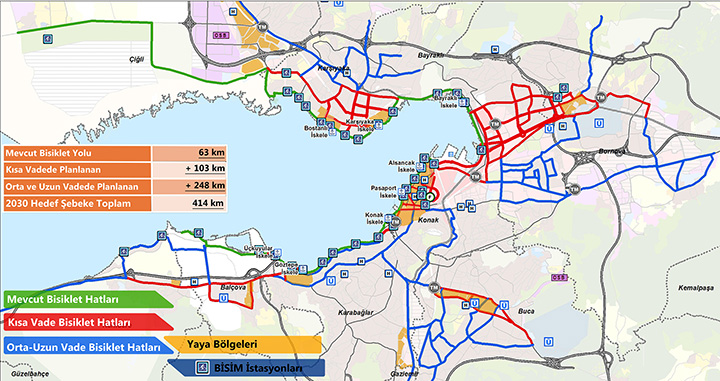This screenshot has height=381, width=720.
Task: Click the BİSİM İstasyonları legend label
Action: point(258,368)
